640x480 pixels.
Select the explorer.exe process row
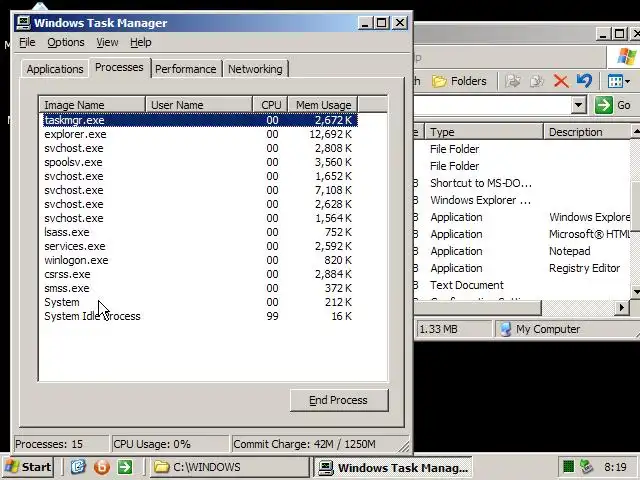point(200,134)
